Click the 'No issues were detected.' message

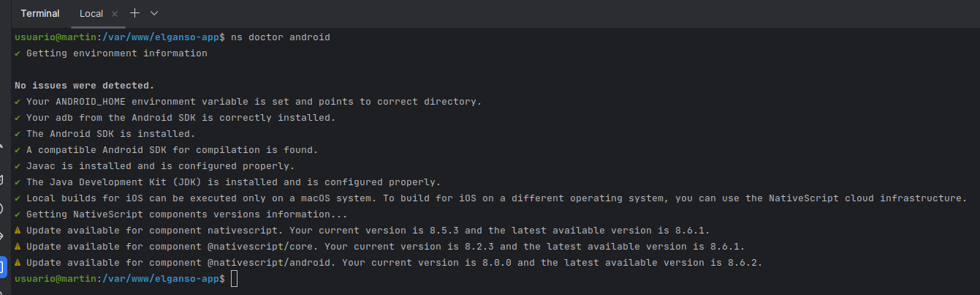click(x=85, y=86)
